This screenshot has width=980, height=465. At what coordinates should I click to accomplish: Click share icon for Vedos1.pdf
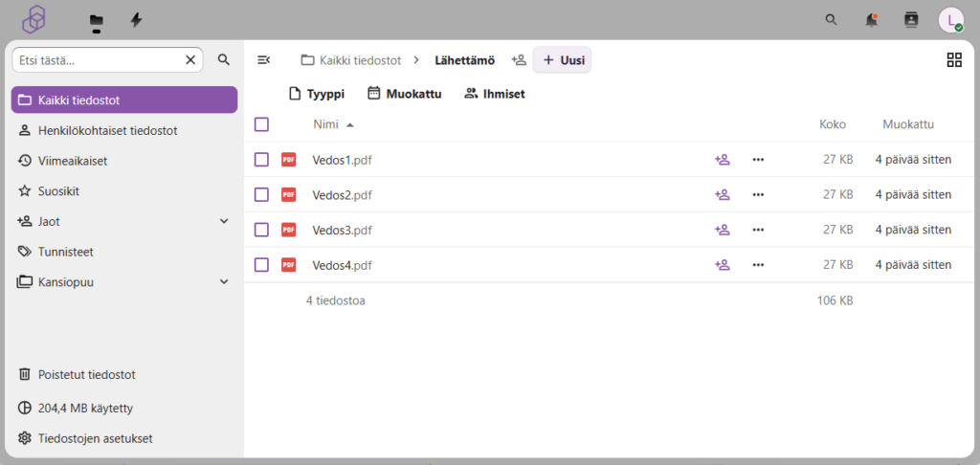(x=723, y=160)
